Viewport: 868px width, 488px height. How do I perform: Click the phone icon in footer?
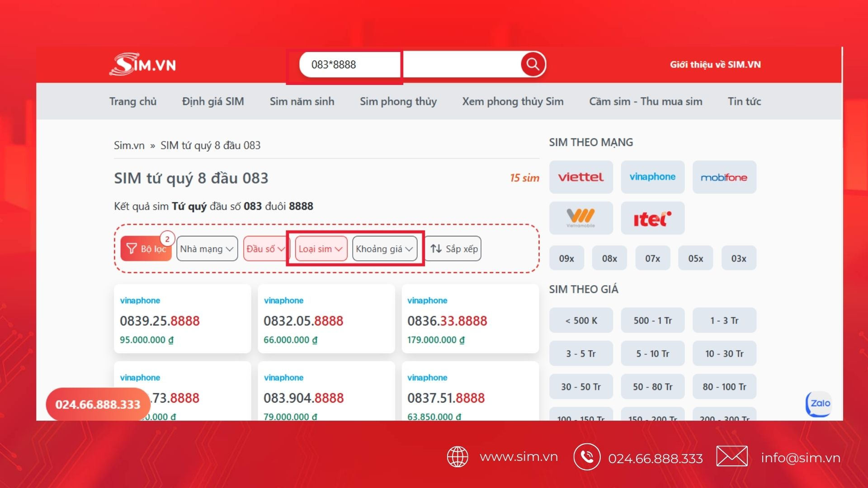[587, 457]
